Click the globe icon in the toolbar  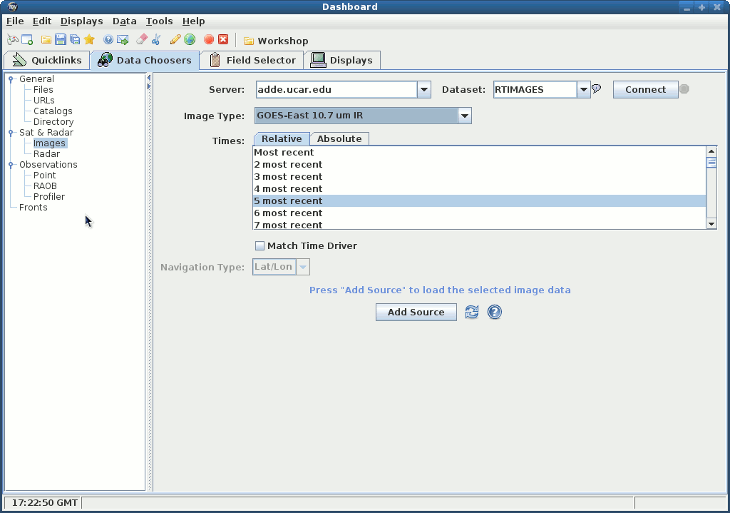click(x=189, y=40)
